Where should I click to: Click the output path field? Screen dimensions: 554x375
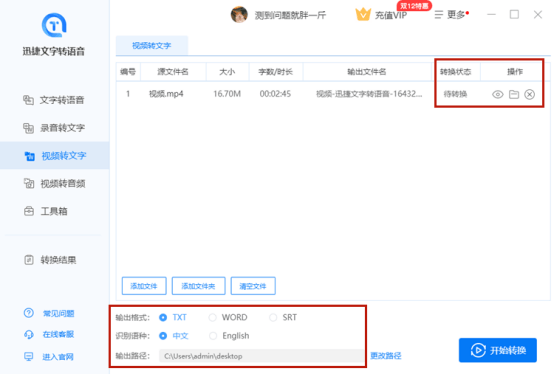pos(261,356)
